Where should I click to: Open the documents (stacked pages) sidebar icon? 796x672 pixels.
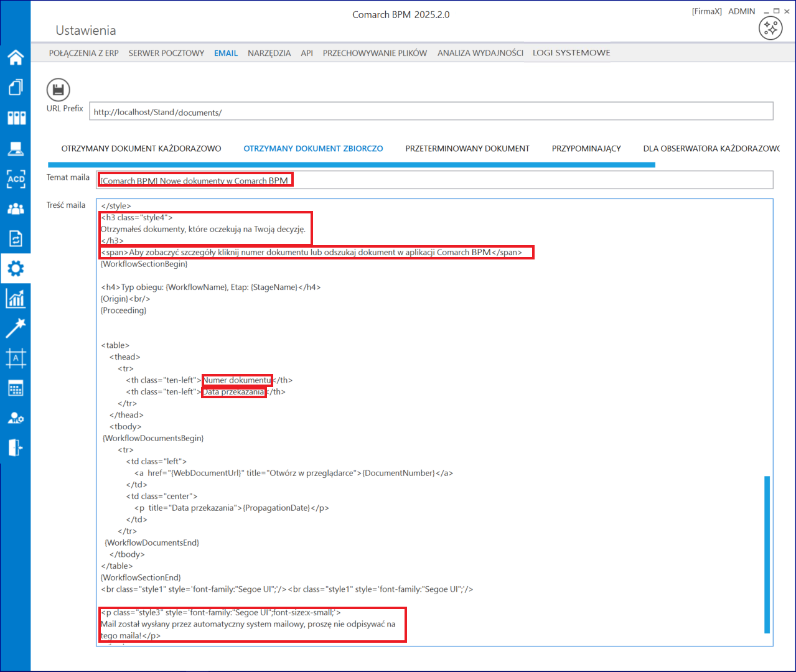(16, 87)
